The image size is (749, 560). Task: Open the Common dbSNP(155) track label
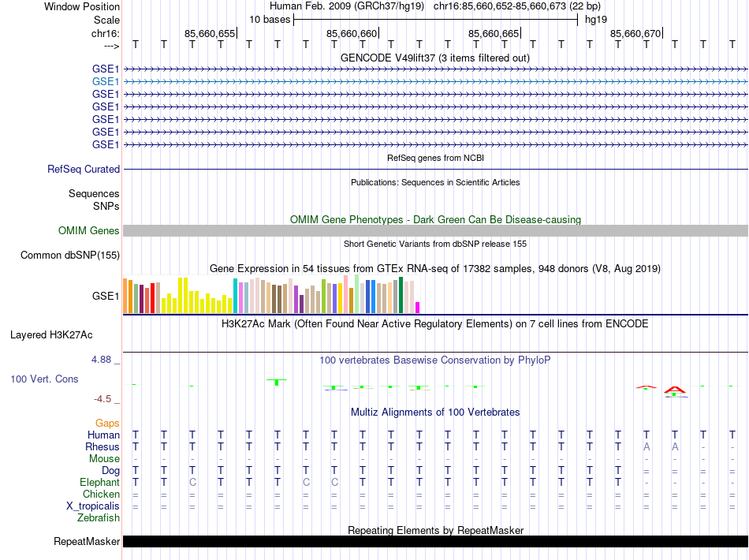tap(70, 255)
